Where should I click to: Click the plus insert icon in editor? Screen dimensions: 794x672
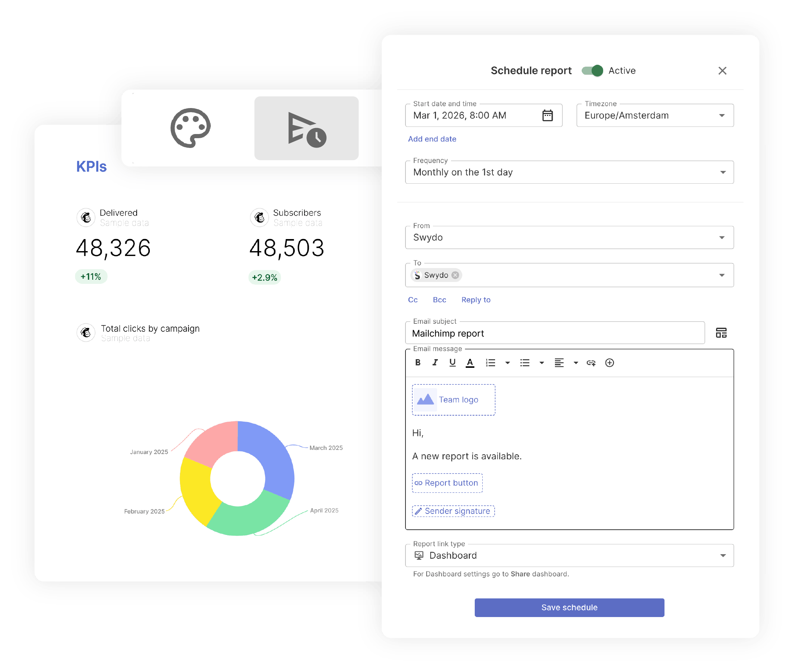[x=610, y=362]
